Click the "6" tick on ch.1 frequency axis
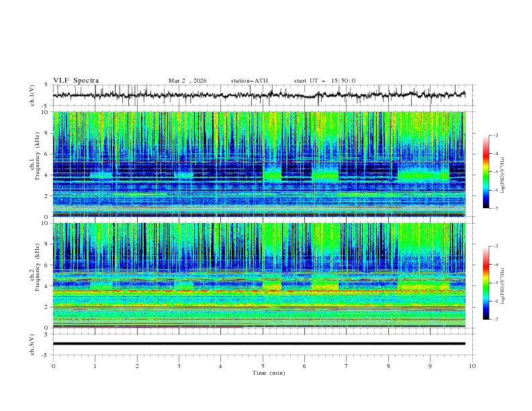 coord(47,154)
